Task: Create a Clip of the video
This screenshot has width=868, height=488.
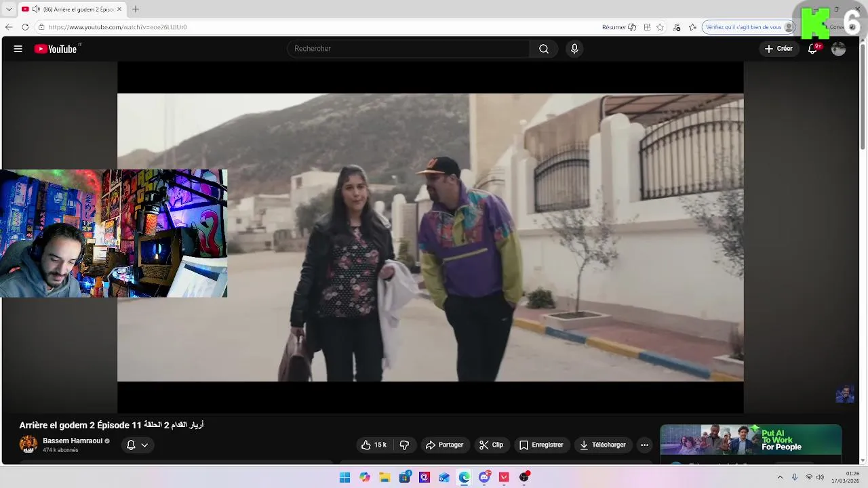Action: (x=491, y=445)
